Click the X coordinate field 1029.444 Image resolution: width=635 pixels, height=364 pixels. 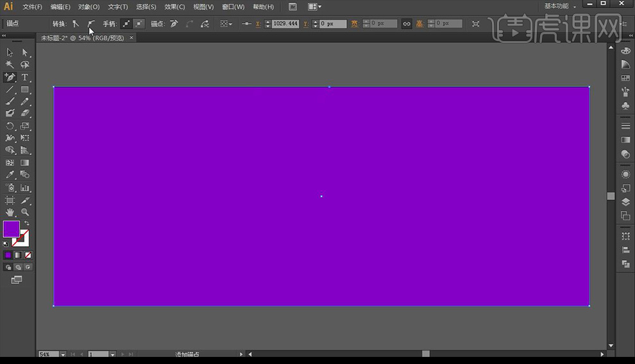click(285, 24)
